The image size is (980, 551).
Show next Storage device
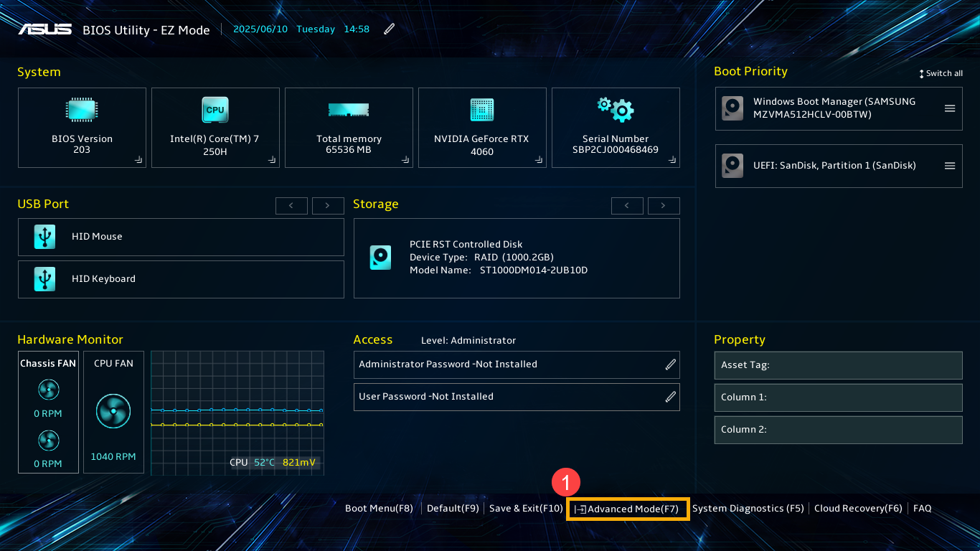point(664,206)
